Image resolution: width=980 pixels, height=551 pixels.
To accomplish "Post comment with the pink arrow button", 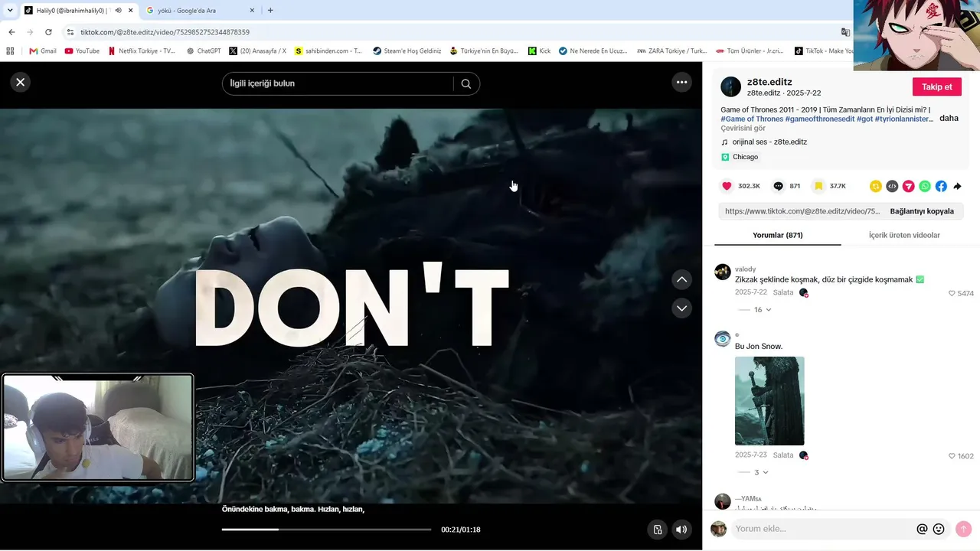I will 964,529.
